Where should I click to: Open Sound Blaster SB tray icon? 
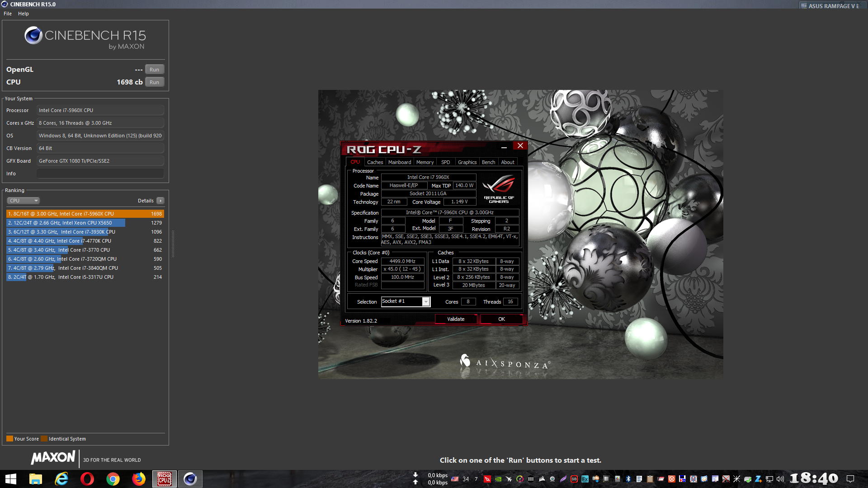coord(574,479)
